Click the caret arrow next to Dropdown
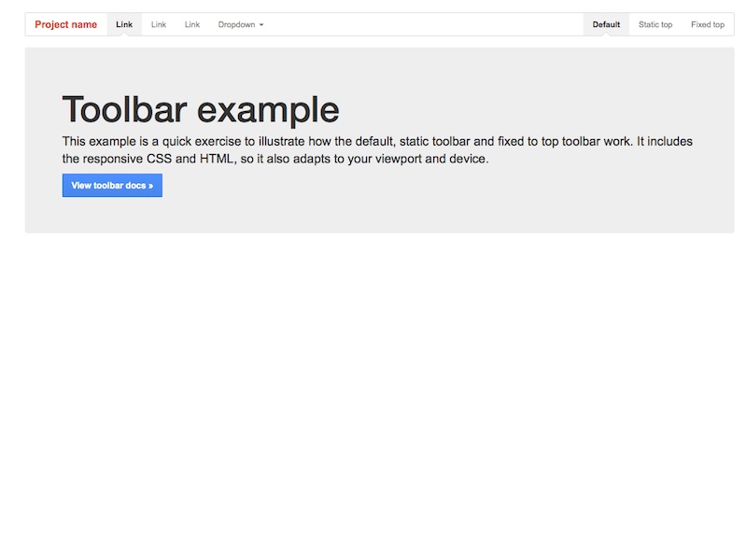 [x=261, y=25]
